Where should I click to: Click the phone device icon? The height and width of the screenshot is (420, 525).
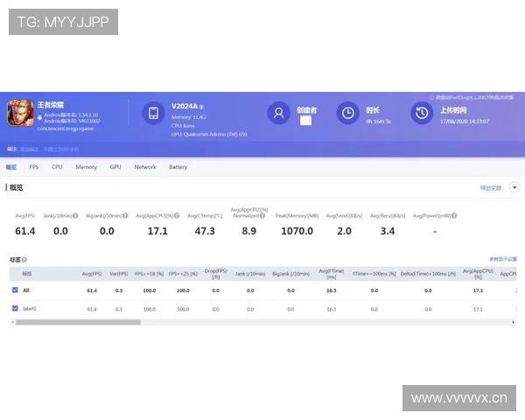[153, 113]
